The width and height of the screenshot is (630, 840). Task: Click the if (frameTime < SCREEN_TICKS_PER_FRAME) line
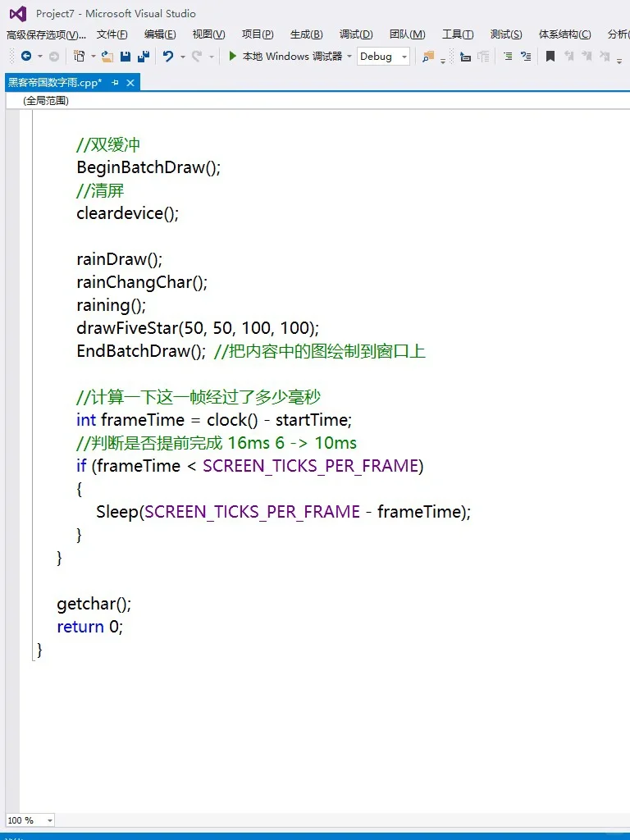(249, 466)
